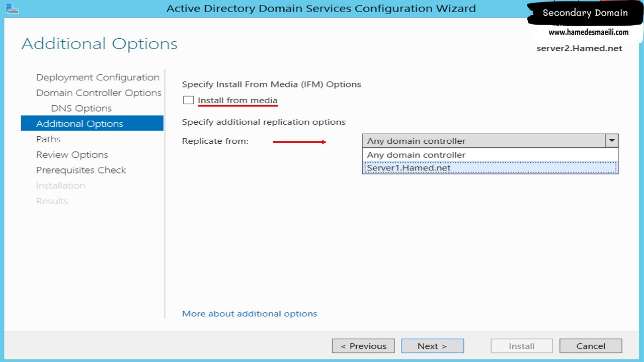The image size is (644, 362).
Task: Click the wizard icon in title bar
Action: [13, 8]
